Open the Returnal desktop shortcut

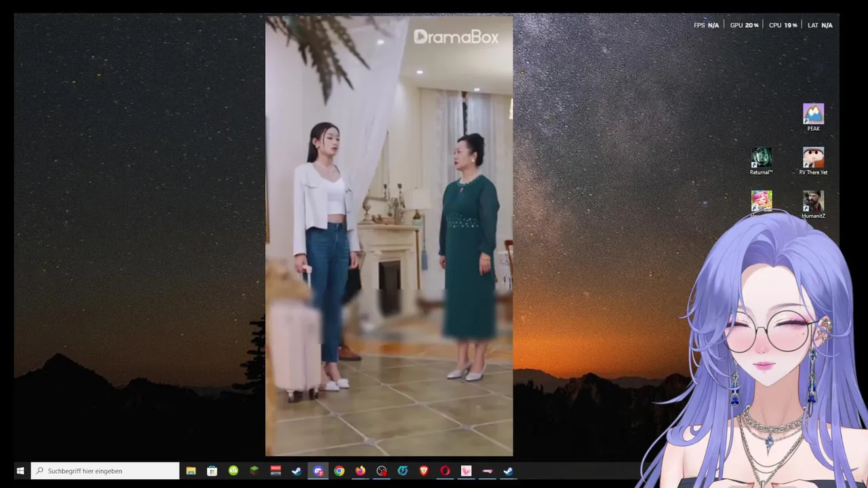[761, 161]
